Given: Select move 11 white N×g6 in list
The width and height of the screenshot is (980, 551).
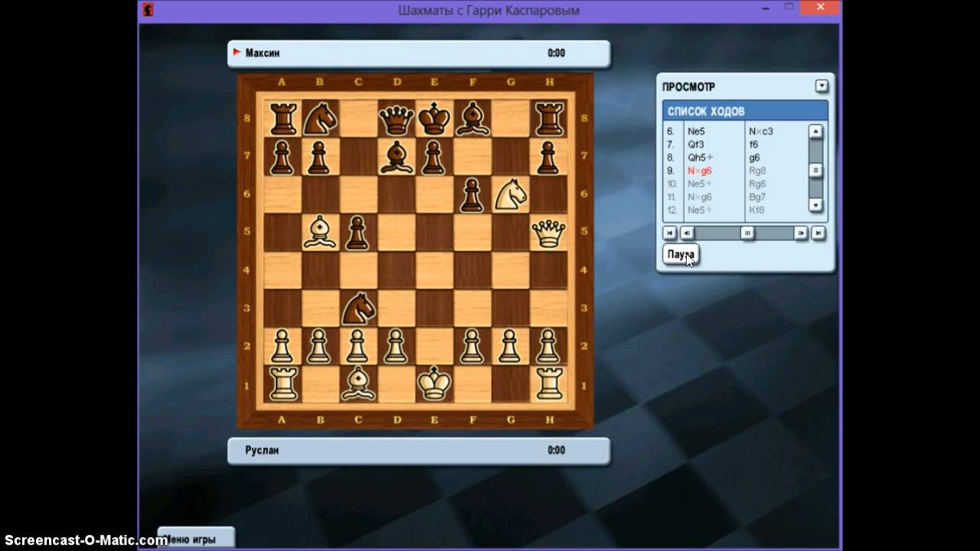Looking at the screenshot, I should click(x=699, y=197).
